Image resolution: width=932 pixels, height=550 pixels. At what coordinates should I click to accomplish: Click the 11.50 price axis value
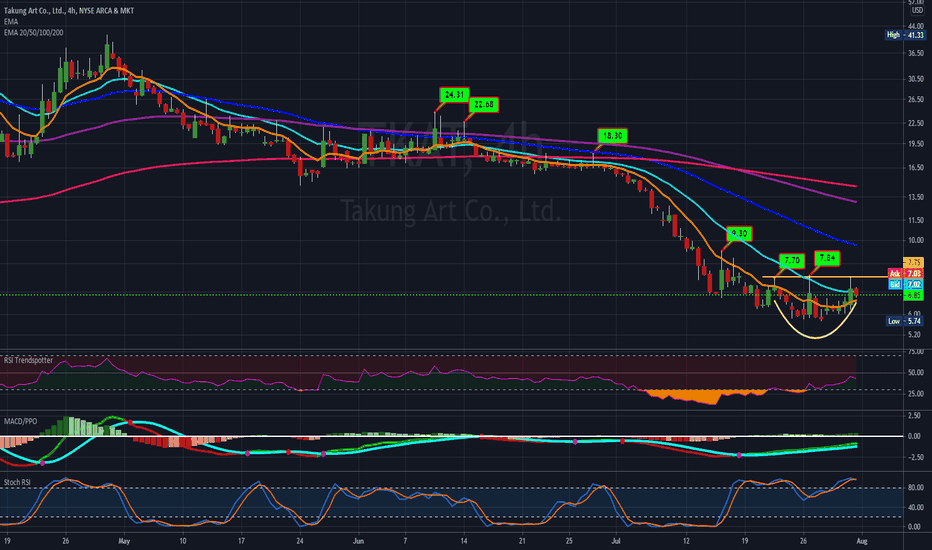(915, 221)
